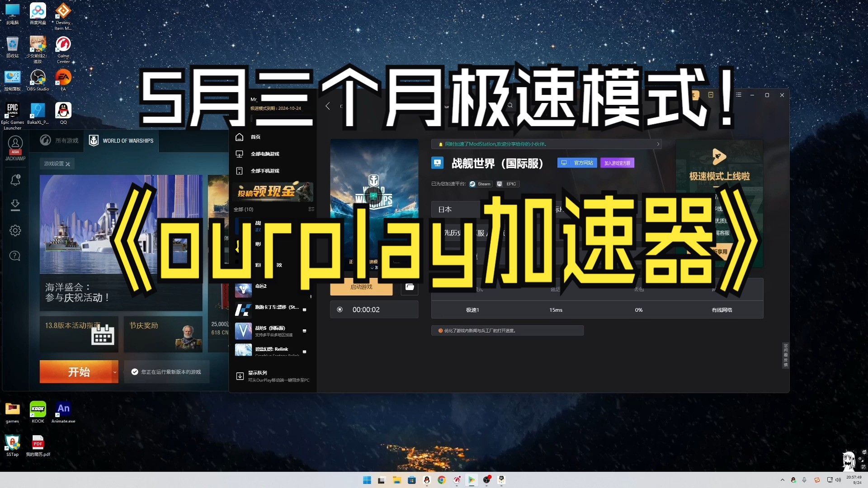Open the OurPlay hamburger menu icon
This screenshot has height=488, width=868.
pos(739,95)
